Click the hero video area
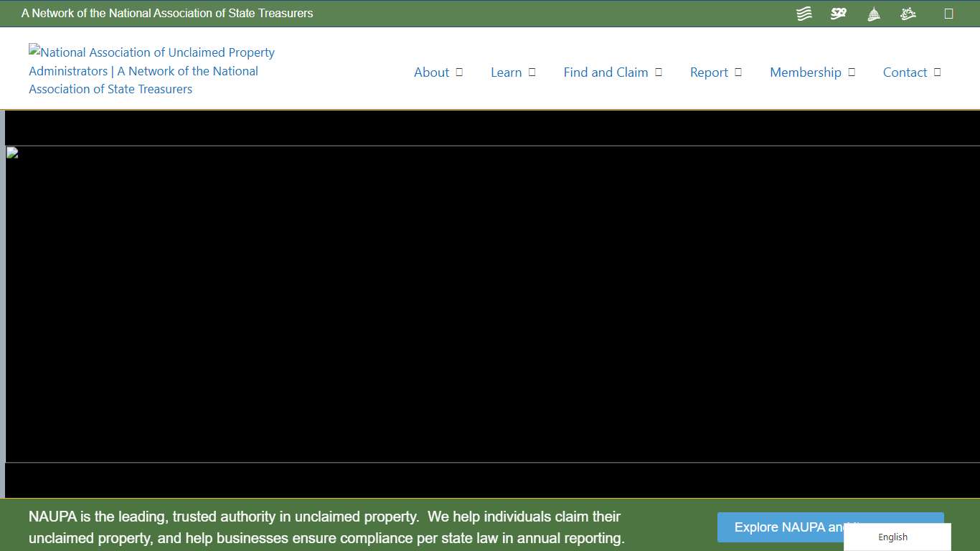The image size is (980, 551). [x=490, y=305]
